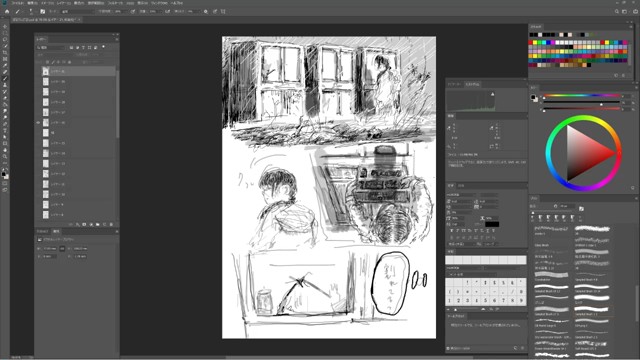
Task: Click text color swatch in Character panel
Action: [492, 224]
